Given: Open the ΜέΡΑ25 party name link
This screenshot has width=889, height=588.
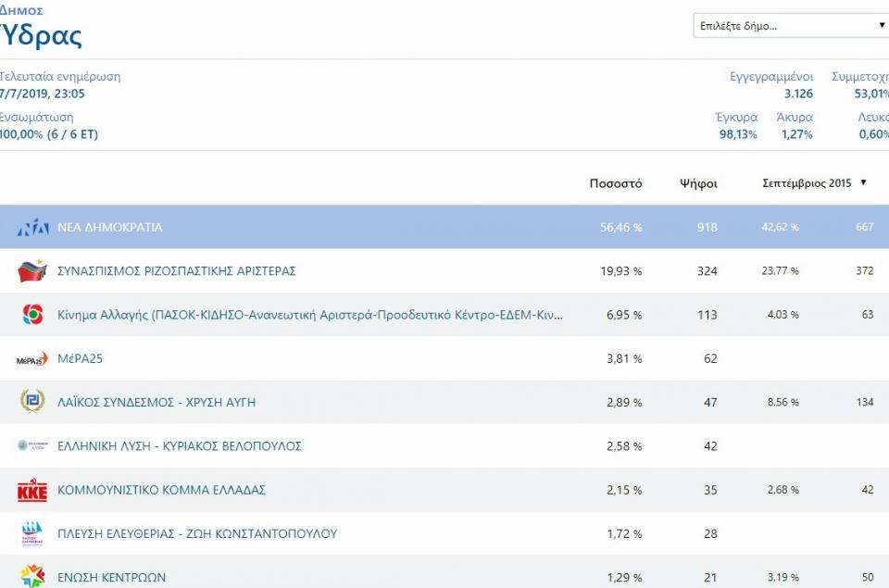Looking at the screenshot, I should pyautogui.click(x=80, y=358).
